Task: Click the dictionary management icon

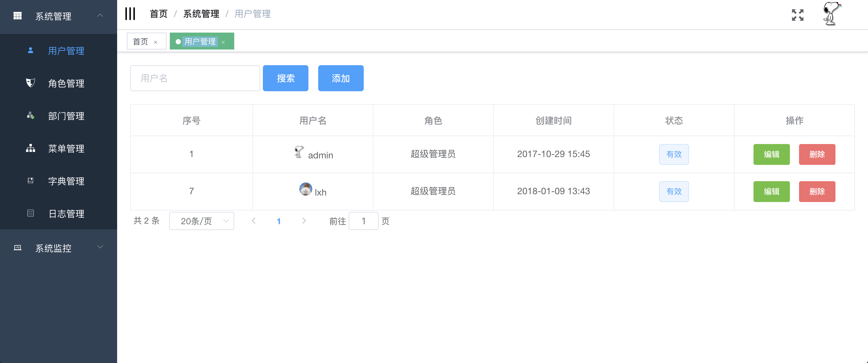Action: tap(30, 181)
